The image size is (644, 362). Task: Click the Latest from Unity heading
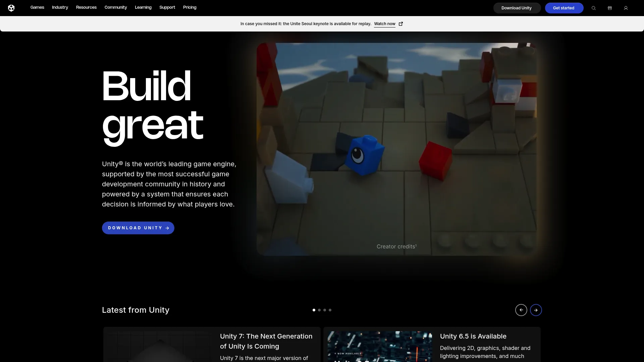136,310
